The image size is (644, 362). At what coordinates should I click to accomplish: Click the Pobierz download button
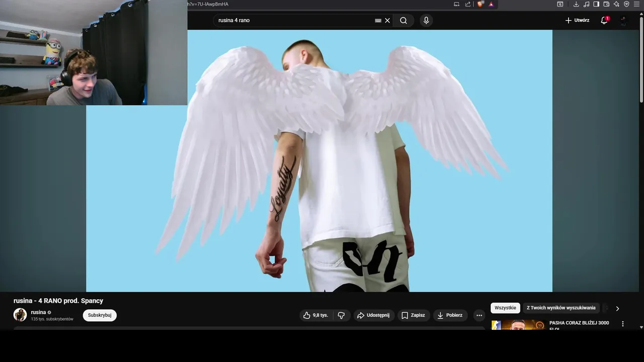click(450, 315)
